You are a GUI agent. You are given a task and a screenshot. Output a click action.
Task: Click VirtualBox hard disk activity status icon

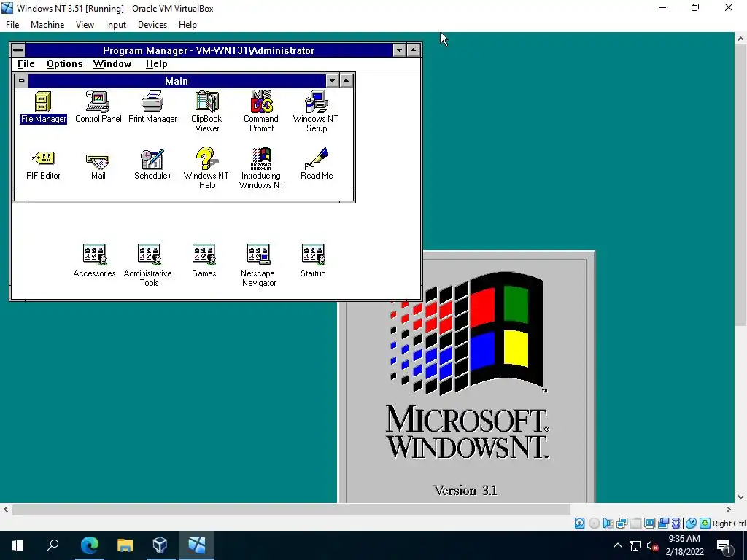click(579, 524)
